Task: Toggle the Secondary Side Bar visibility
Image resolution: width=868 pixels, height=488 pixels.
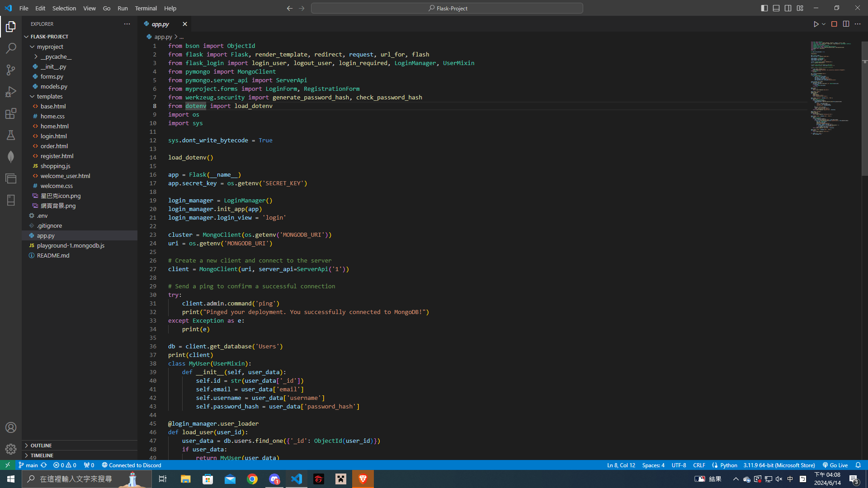Action: 788,8
